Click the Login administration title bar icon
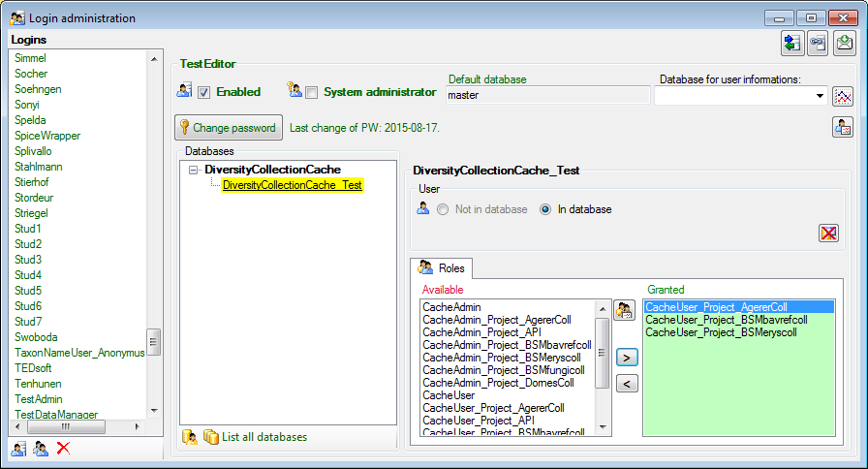Image resolution: width=868 pixels, height=469 pixels. coord(17,18)
